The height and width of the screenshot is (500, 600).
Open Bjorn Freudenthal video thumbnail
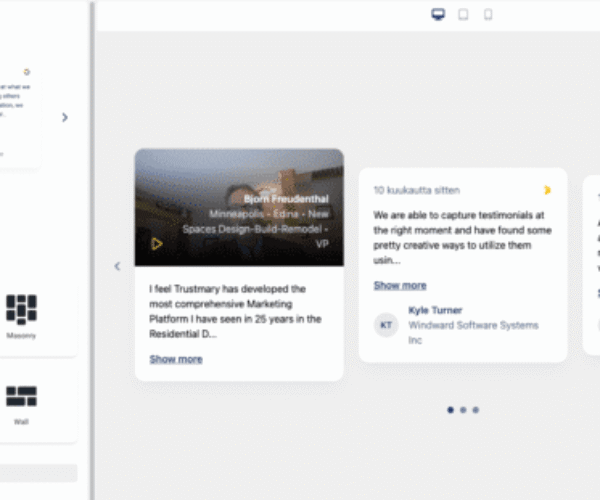(239, 207)
